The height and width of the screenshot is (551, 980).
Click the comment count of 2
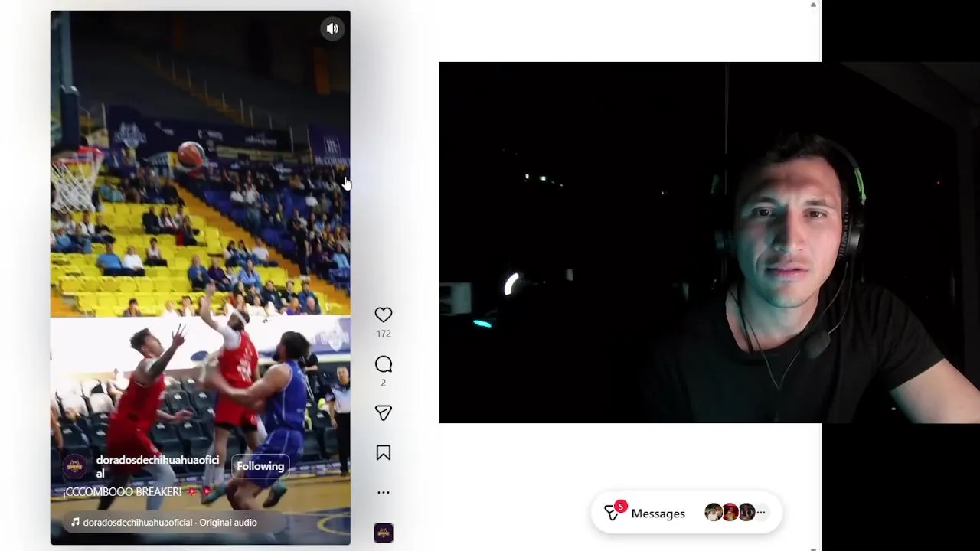pos(384,383)
